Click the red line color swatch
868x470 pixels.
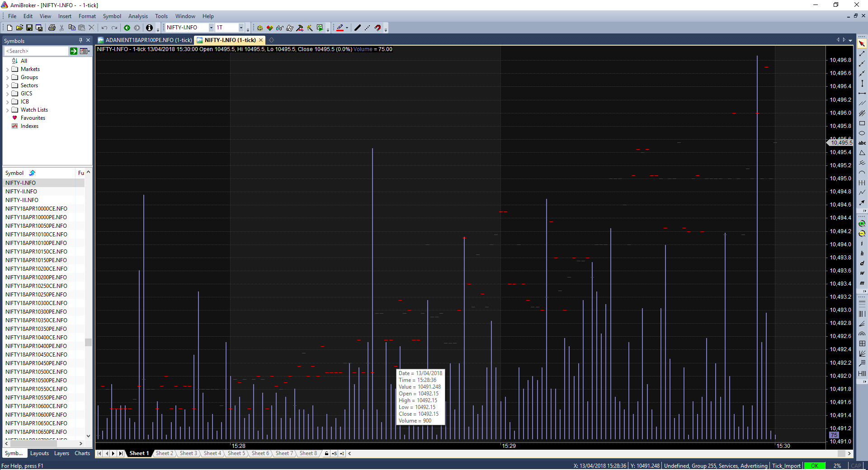pos(340,28)
